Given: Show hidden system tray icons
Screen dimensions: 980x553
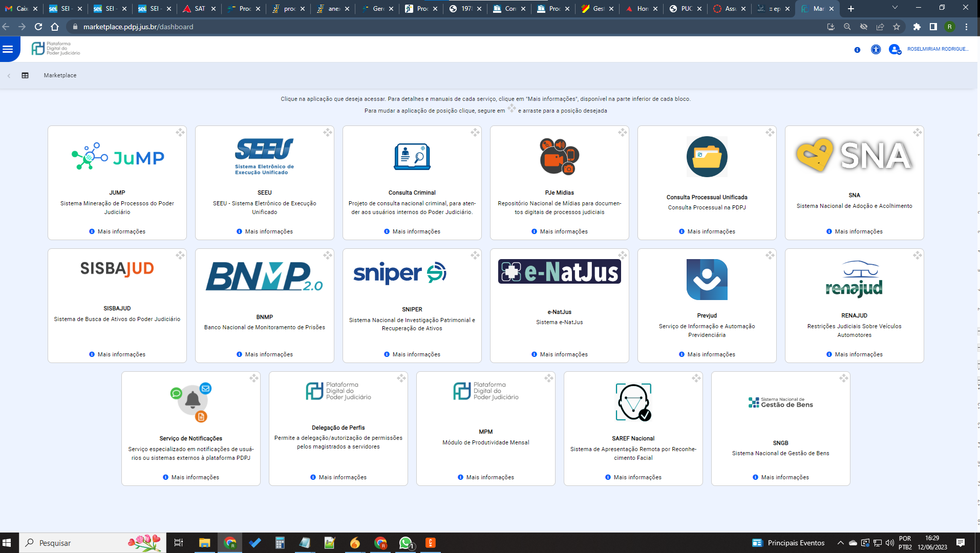Looking at the screenshot, I should (840, 543).
